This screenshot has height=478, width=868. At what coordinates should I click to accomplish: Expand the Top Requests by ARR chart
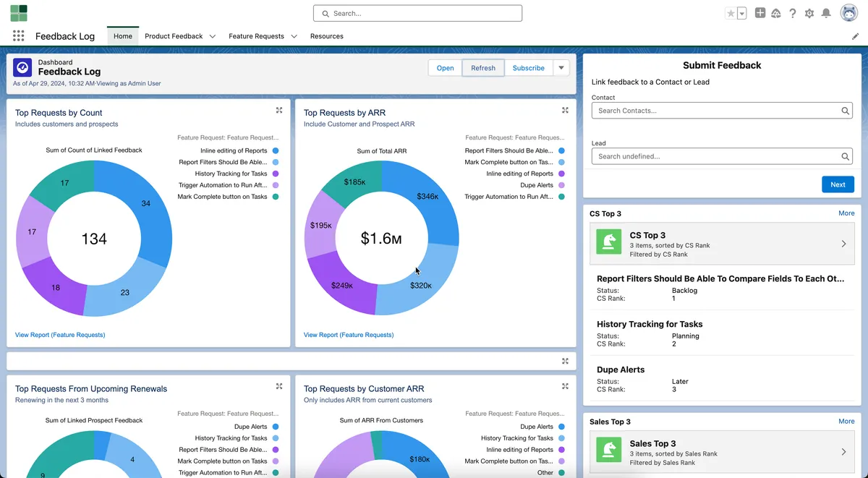pyautogui.click(x=566, y=111)
